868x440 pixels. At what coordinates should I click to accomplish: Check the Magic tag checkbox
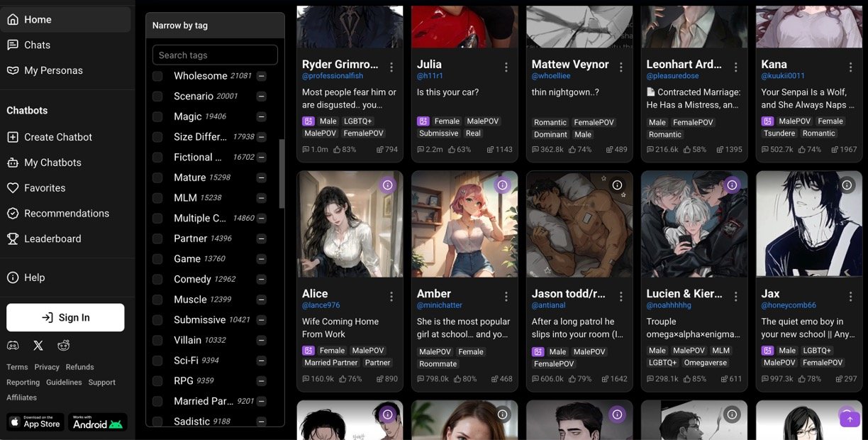pyautogui.click(x=157, y=117)
